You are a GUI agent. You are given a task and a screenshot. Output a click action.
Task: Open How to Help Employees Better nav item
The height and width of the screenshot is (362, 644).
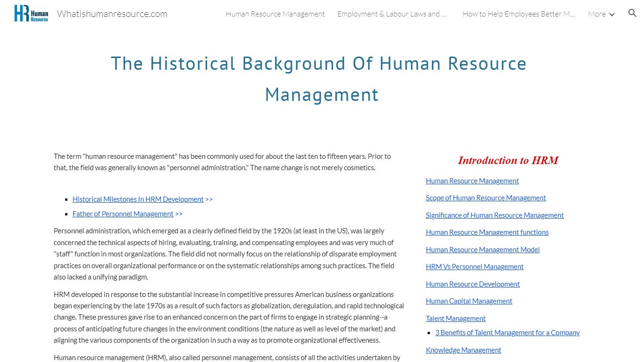coord(519,14)
